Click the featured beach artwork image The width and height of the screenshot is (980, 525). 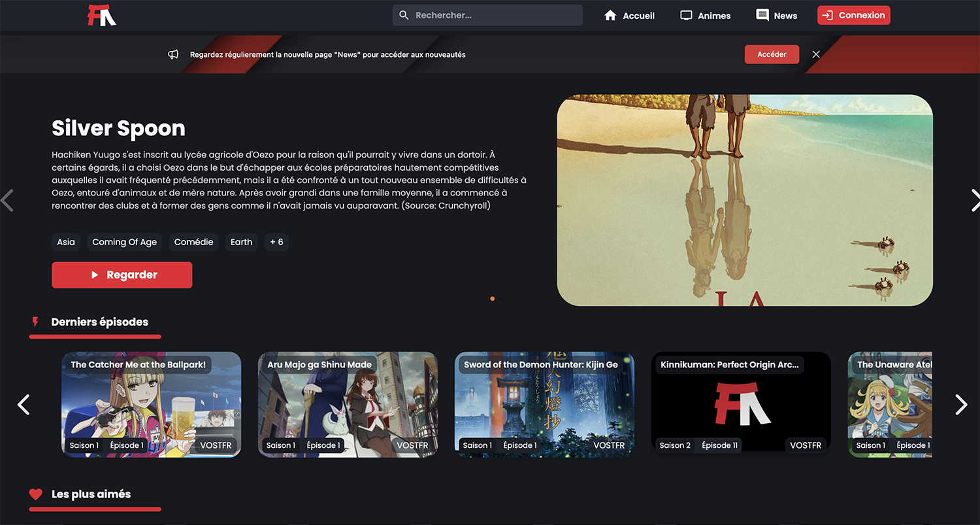(x=745, y=200)
